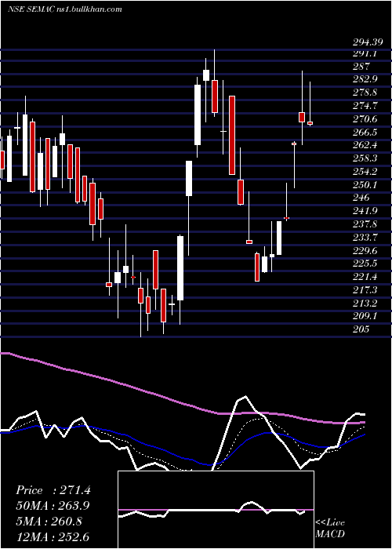The height and width of the screenshot is (549, 392).
Task: Click the 233.7 price level
Action: (365, 238)
